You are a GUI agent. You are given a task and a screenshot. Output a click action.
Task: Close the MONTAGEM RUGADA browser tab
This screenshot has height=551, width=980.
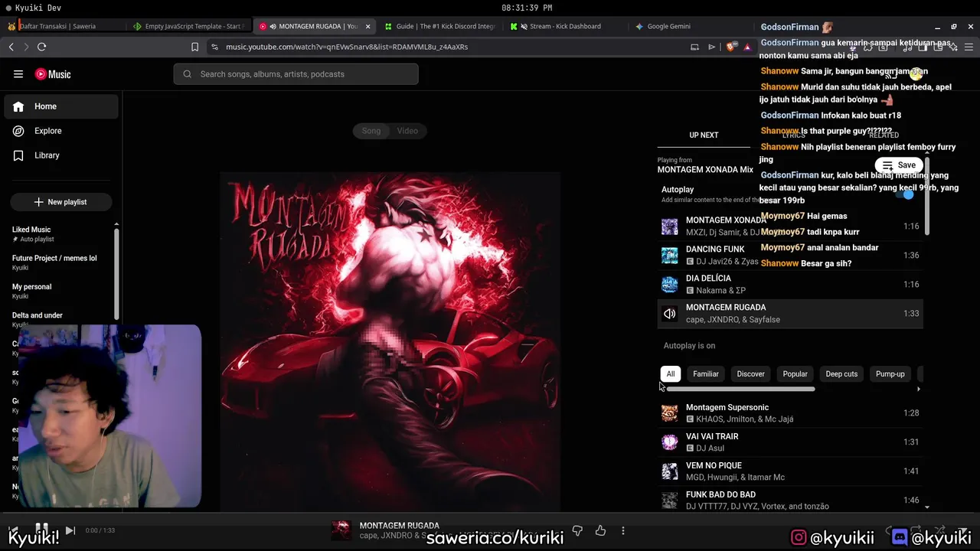tap(367, 26)
